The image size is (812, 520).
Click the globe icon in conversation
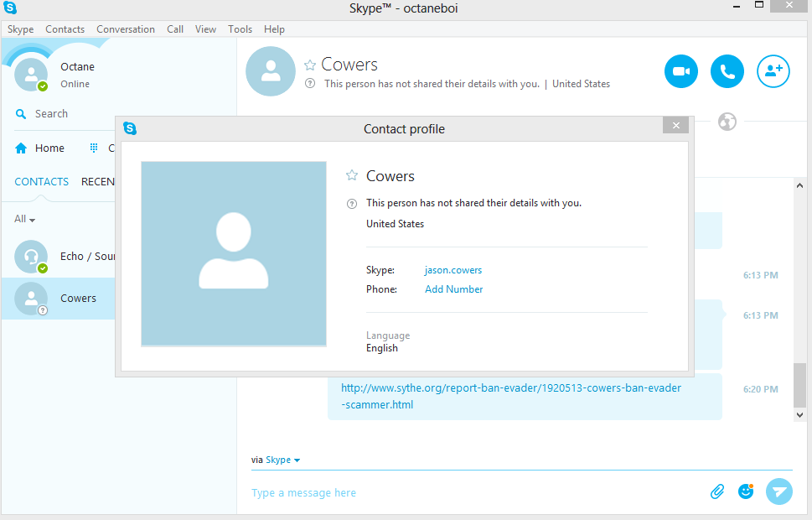pos(727,122)
